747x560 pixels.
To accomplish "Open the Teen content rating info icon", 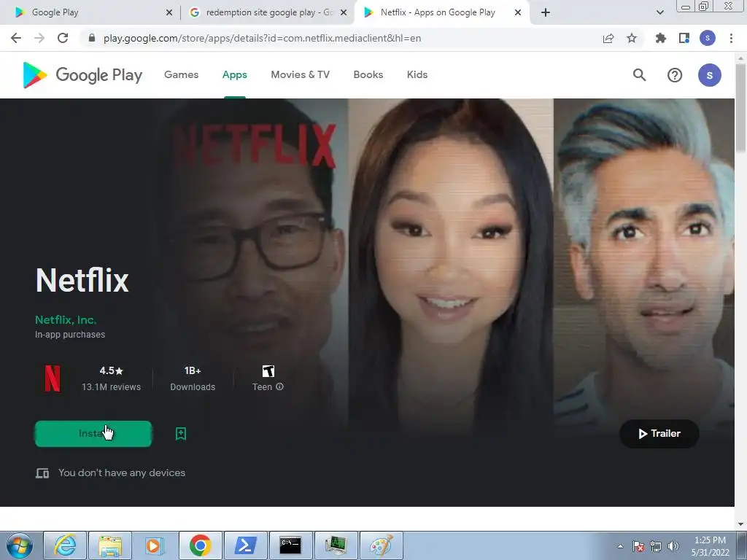I will coord(279,386).
